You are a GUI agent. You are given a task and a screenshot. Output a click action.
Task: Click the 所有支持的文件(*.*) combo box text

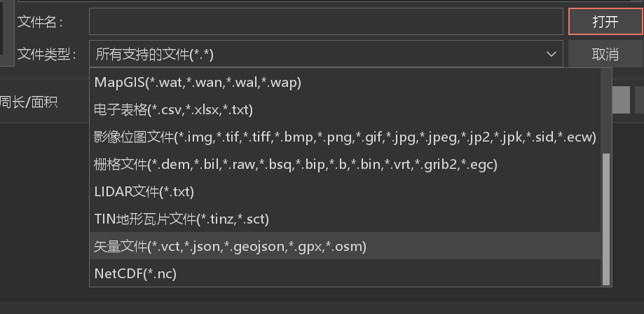[154, 54]
